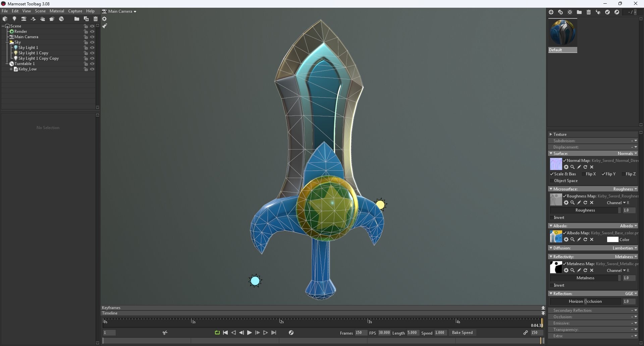Screen dimensions: 644x346
Task: Open Diffusion Lambertian dropdown
Action: tap(625, 248)
